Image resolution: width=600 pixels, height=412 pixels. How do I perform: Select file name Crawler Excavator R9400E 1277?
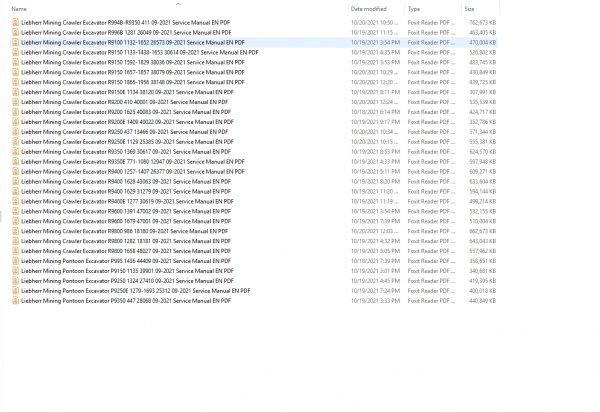127,202
